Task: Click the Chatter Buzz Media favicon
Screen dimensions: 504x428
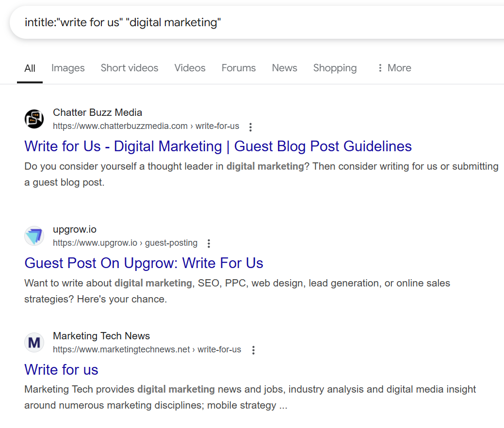Action: pyautogui.click(x=34, y=119)
